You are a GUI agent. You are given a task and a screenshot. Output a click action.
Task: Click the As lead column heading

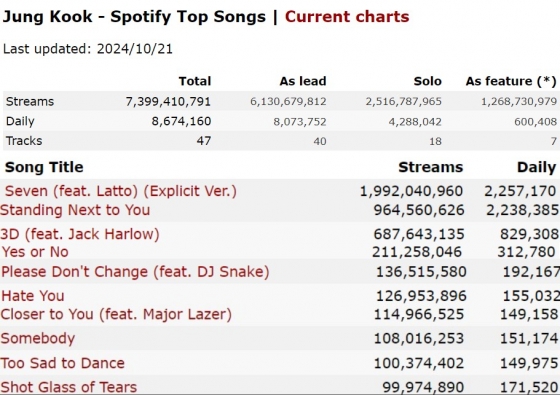[303, 81]
